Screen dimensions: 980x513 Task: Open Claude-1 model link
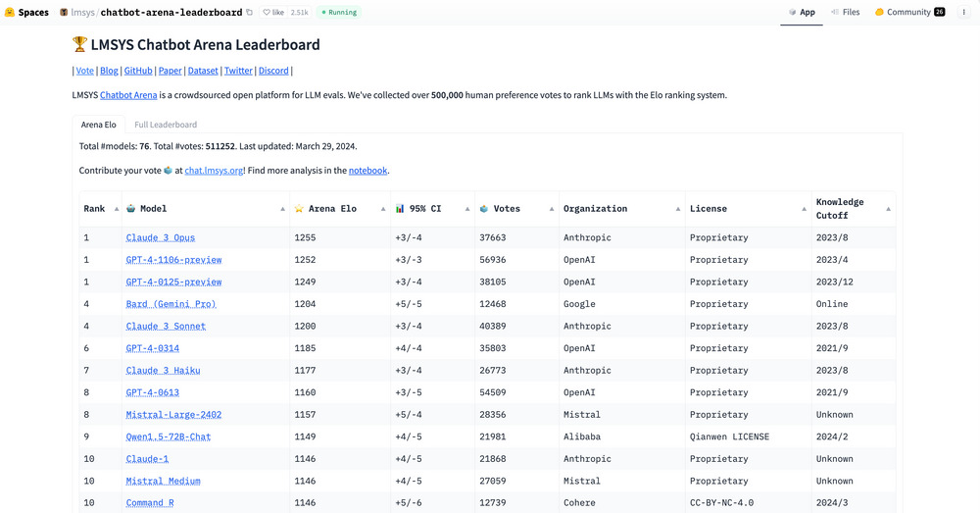click(148, 459)
